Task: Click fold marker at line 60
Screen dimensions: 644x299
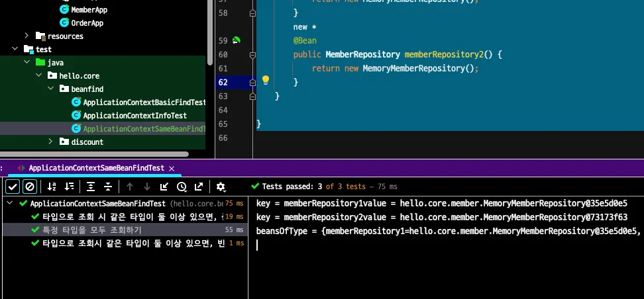Action: coord(252,54)
